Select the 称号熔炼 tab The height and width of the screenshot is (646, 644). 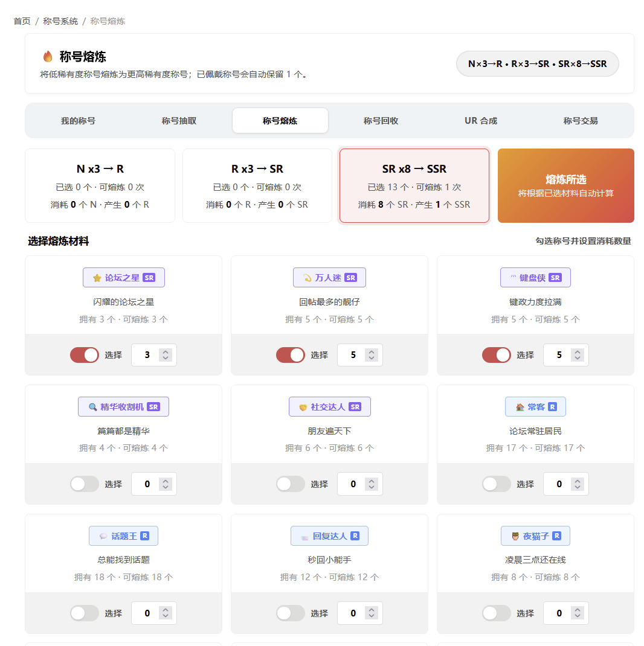tap(280, 121)
